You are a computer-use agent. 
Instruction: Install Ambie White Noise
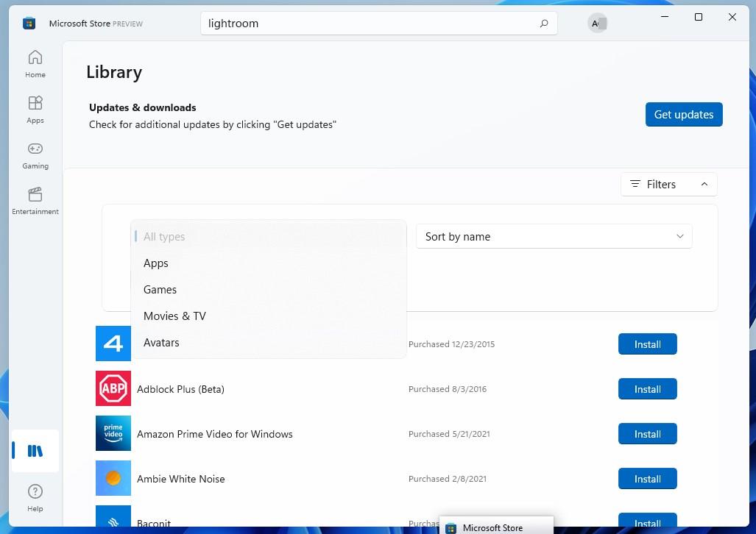click(x=648, y=479)
